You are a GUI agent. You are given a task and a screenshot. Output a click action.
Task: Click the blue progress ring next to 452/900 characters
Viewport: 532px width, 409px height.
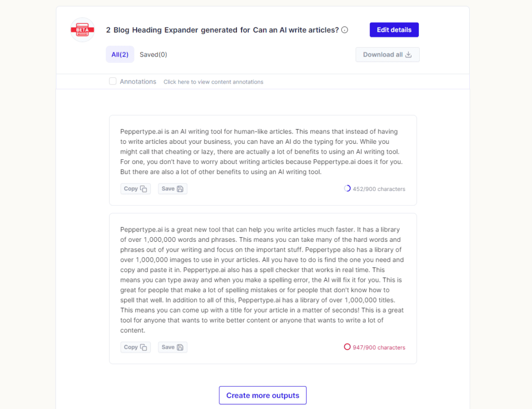[x=347, y=188]
